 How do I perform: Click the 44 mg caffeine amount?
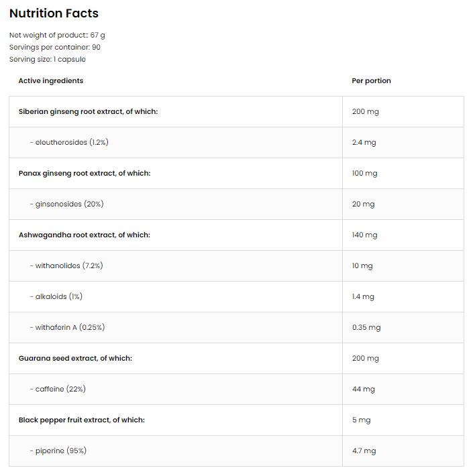pyautogui.click(x=364, y=389)
